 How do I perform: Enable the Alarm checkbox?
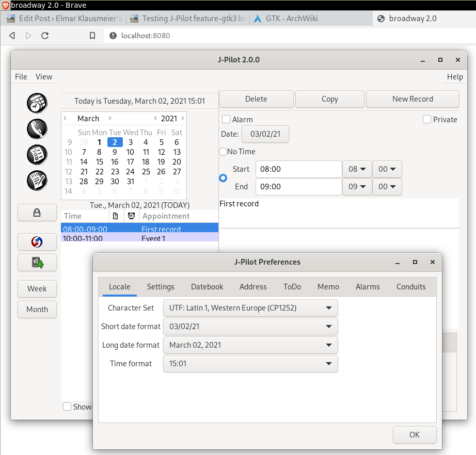point(226,119)
